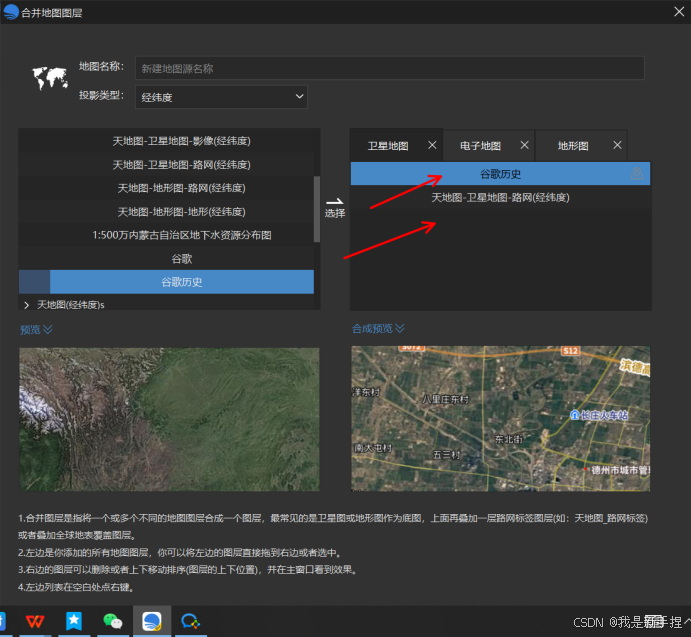
Task: Open WPS Office from the taskbar
Action: [35, 621]
